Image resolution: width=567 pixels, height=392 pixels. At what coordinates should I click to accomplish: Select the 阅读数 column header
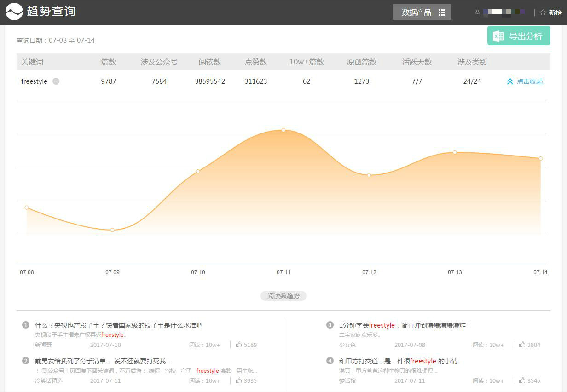click(210, 62)
